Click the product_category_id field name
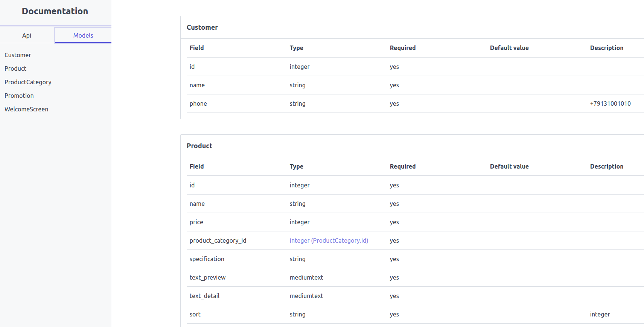Screen dimensions: 644x327 pyautogui.click(x=218, y=240)
